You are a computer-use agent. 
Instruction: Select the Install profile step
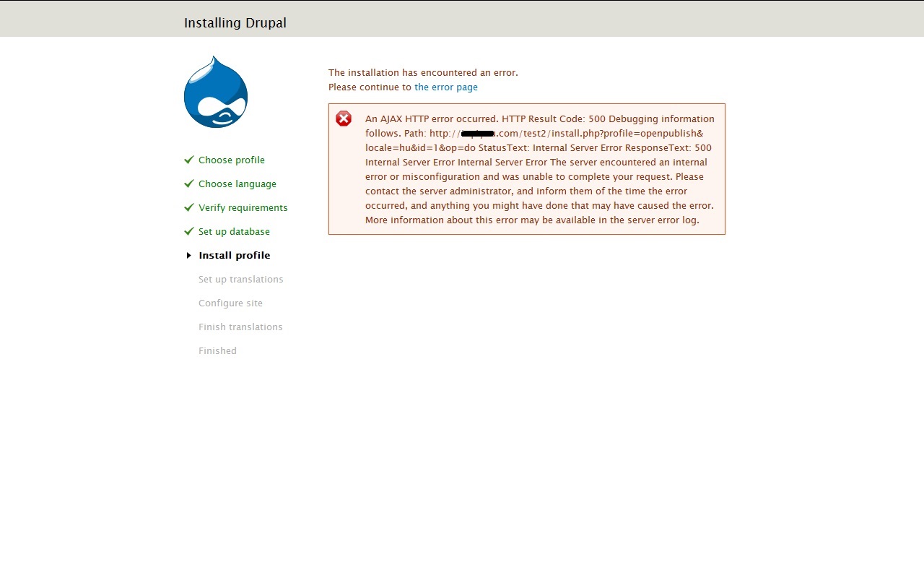235,256
